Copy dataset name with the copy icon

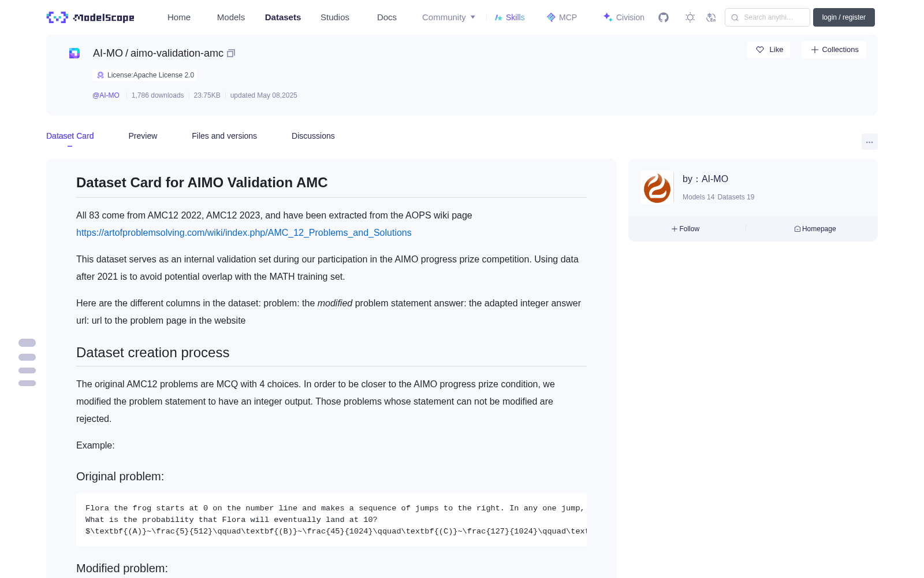231,53
